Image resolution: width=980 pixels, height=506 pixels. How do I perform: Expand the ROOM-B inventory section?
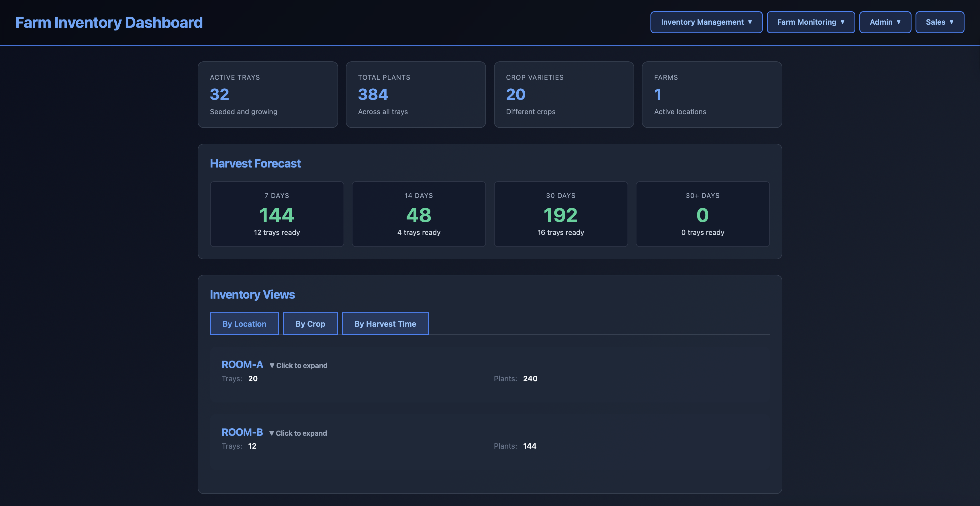242,432
